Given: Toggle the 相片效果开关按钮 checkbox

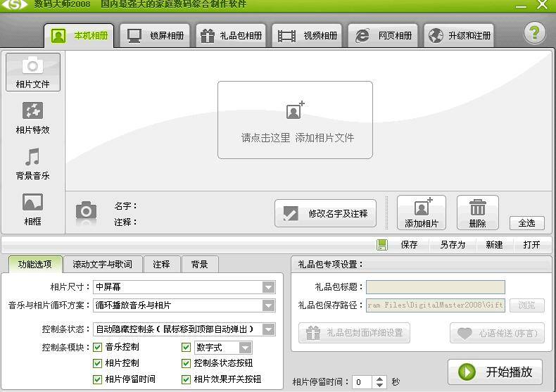Looking at the screenshot, I should 186,379.
